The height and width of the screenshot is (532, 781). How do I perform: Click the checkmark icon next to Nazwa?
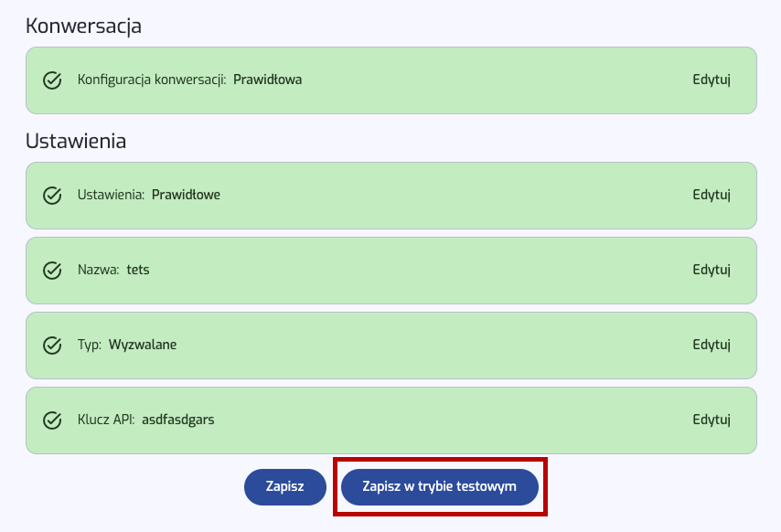click(52, 271)
